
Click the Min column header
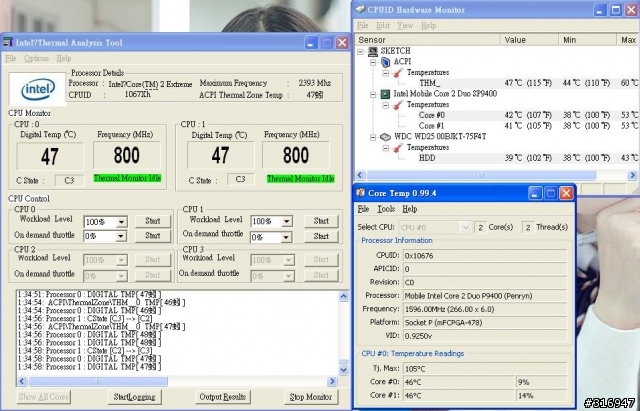(x=587, y=40)
